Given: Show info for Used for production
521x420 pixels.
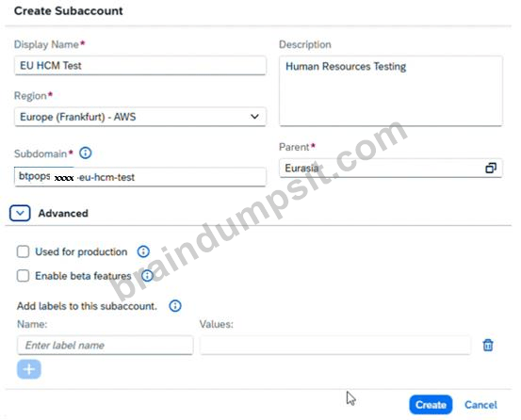Looking at the screenshot, I should tap(143, 251).
